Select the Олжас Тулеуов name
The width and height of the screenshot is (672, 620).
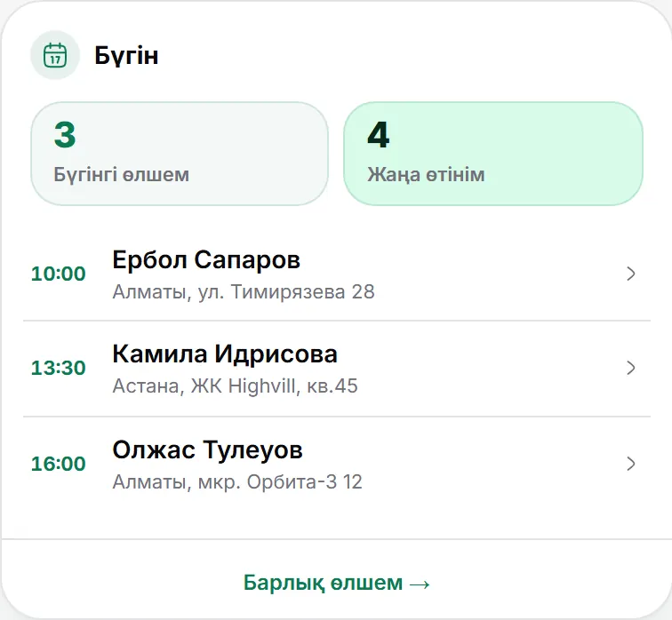tap(207, 449)
